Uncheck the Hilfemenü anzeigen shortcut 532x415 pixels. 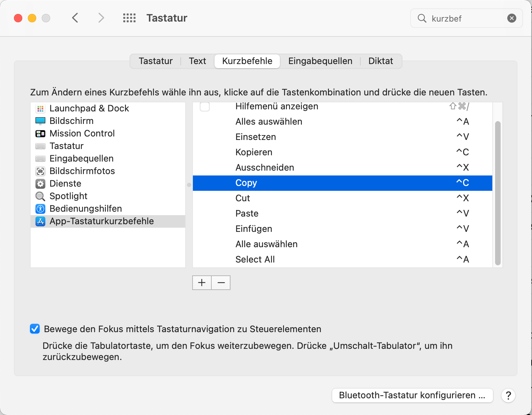[205, 107]
